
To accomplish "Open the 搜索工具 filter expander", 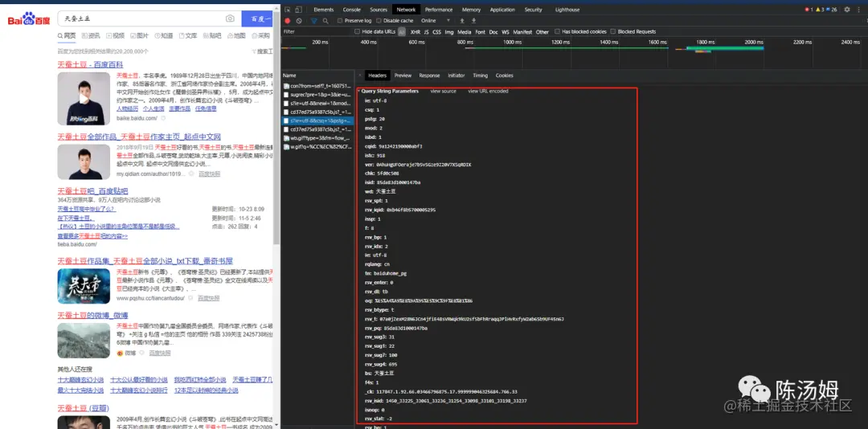I will tap(264, 51).
